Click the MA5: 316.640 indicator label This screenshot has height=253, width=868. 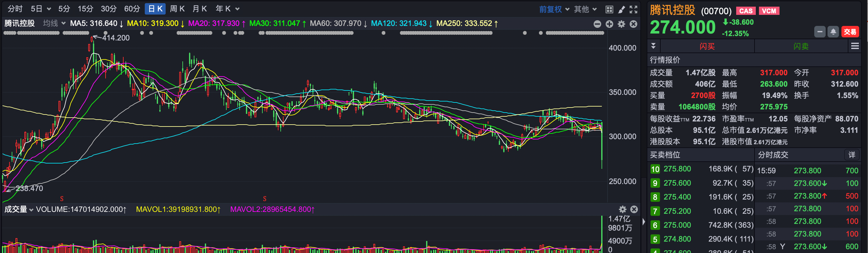[97, 23]
